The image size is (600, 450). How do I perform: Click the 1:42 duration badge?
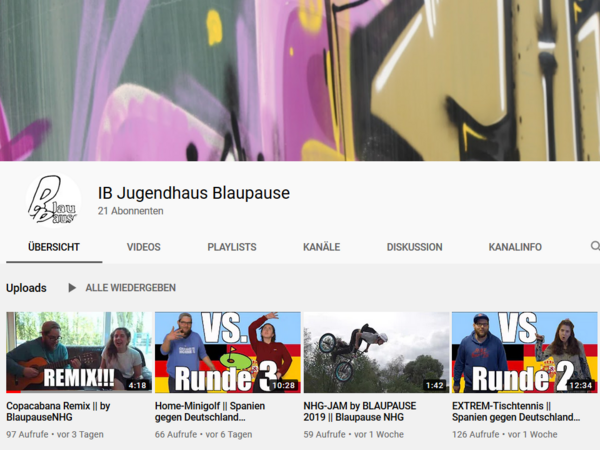[x=435, y=385]
